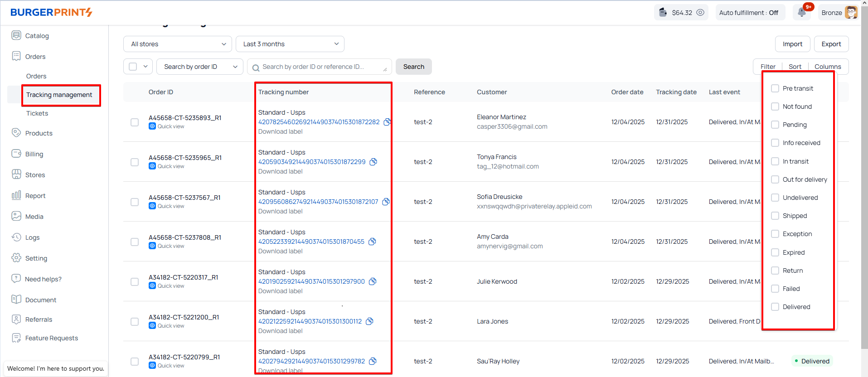Image resolution: width=868 pixels, height=377 pixels.
Task: Open the Last 3 months dropdown
Action: (x=290, y=44)
